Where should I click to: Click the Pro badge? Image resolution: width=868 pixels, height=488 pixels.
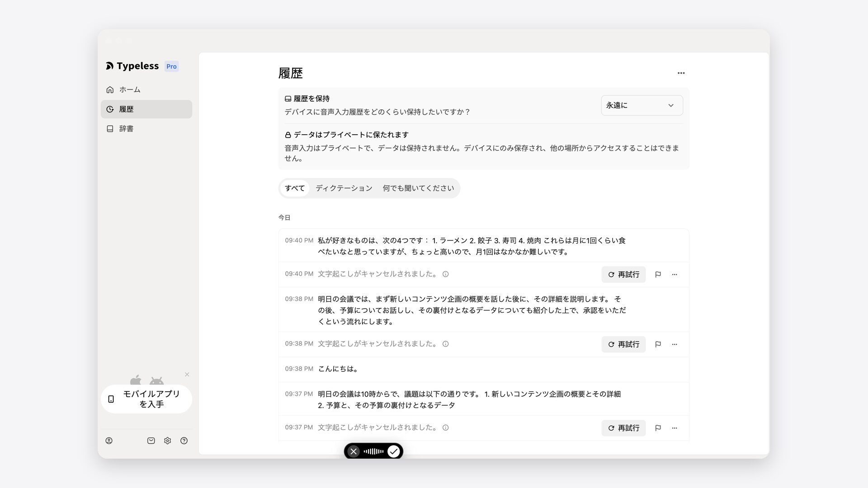point(171,66)
